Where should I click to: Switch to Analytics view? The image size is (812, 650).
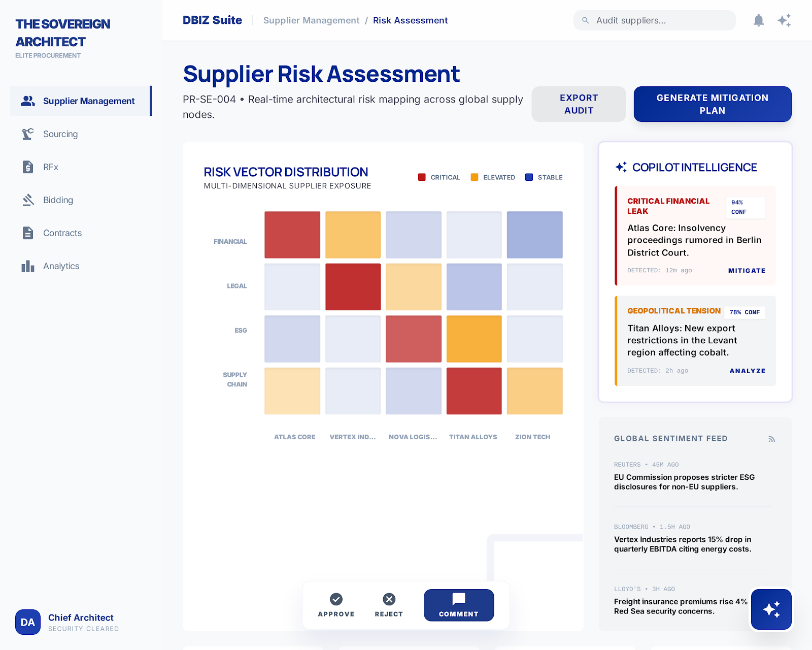[81, 266]
